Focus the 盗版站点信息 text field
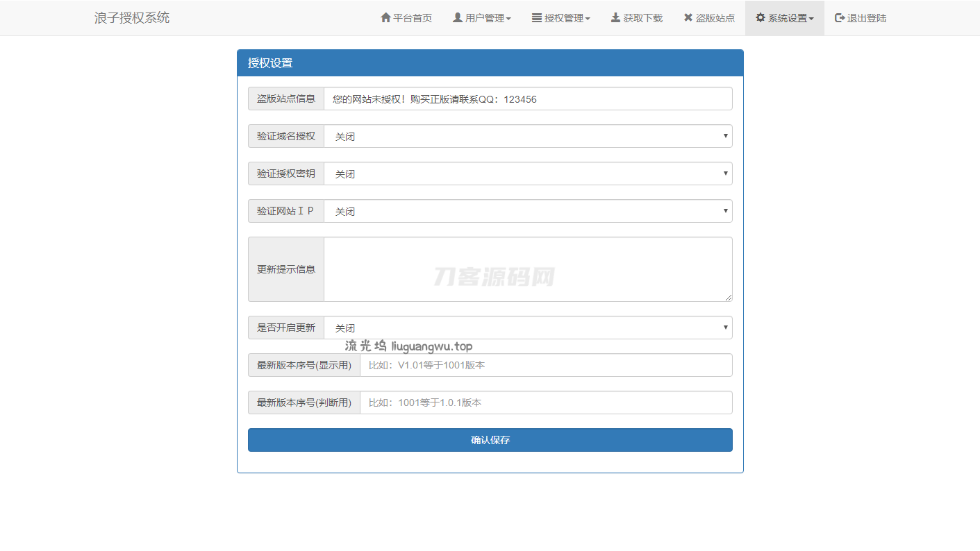 click(x=528, y=99)
